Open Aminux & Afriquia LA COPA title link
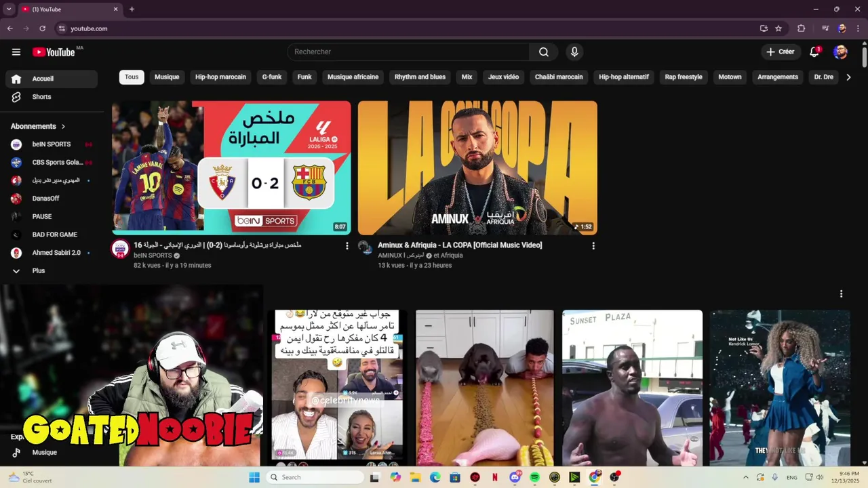This screenshot has width=868, height=488. coord(460,245)
